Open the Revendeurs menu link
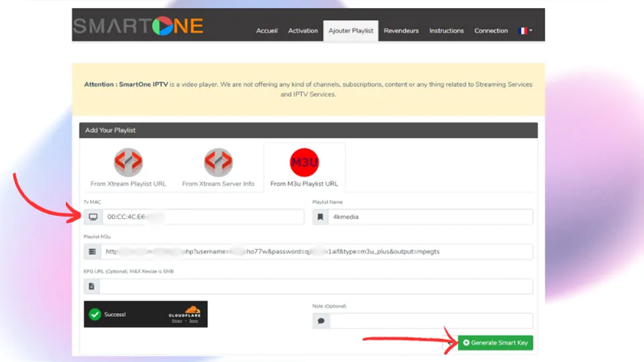 pos(401,31)
